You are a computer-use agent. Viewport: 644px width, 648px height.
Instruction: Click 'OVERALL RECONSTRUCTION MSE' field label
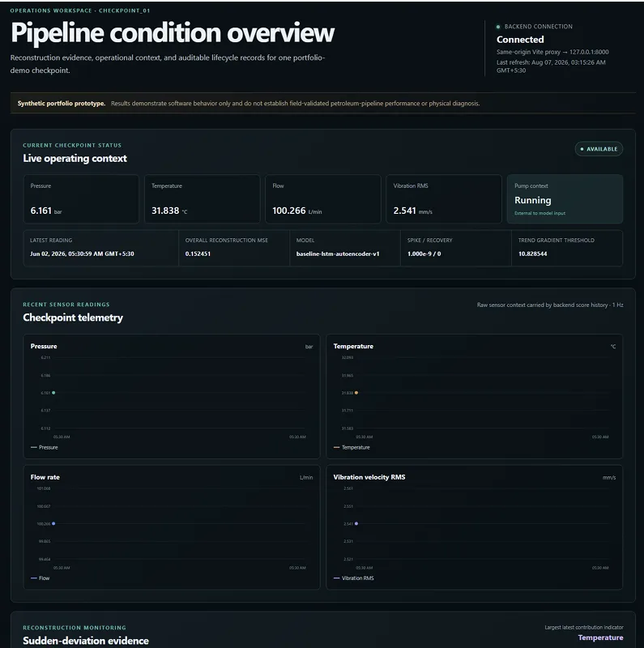pos(227,240)
